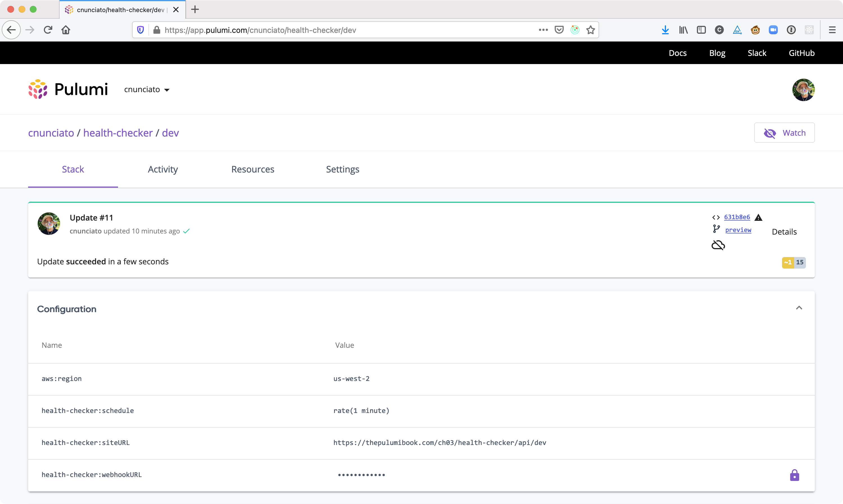Click the Pulumi logo
Viewport: 843px width, 504px height.
pyautogui.click(x=68, y=89)
